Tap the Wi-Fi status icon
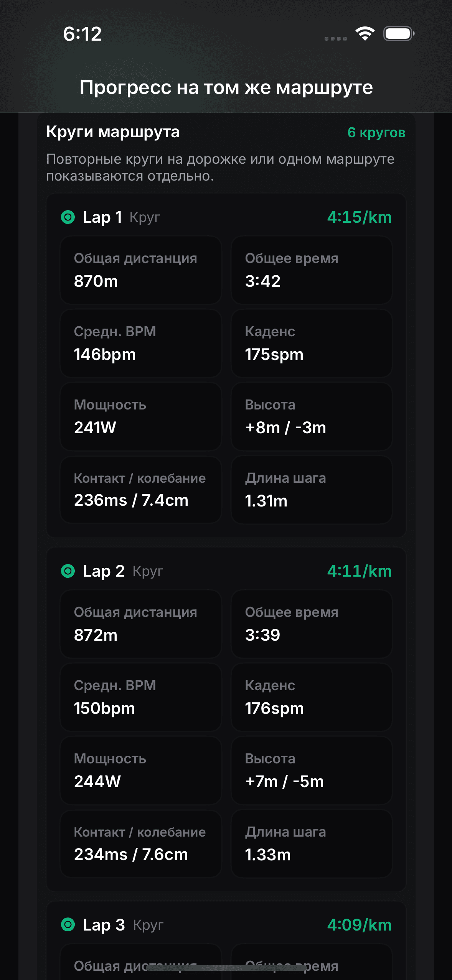The height and width of the screenshot is (980, 452). (x=365, y=34)
